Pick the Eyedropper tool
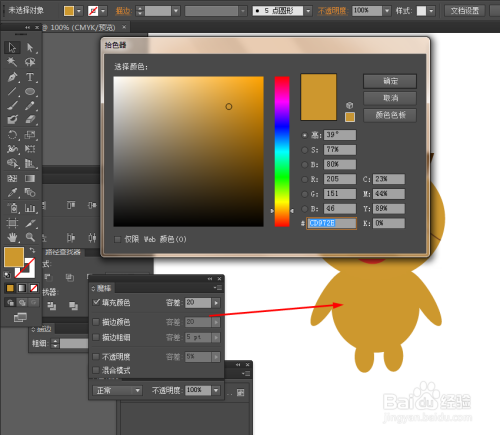The width and height of the screenshot is (500, 435). (12, 192)
